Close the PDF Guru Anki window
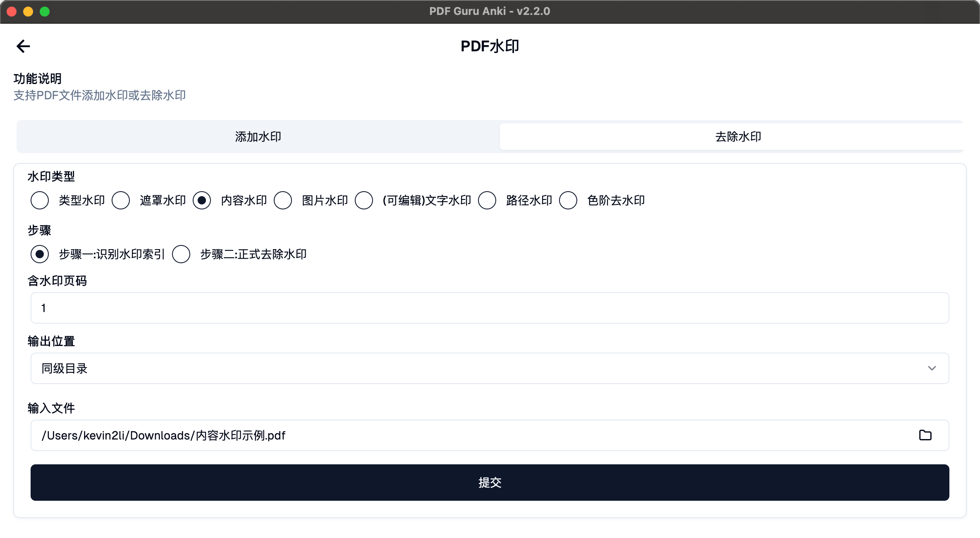This screenshot has height=538, width=980. click(12, 12)
